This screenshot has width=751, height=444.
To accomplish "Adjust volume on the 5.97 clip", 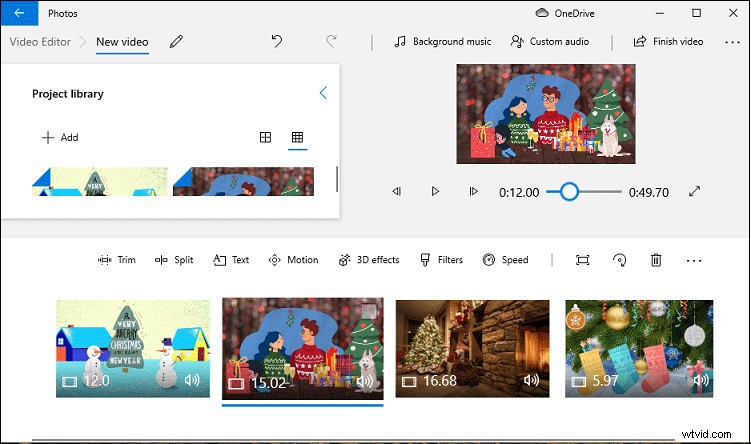I will point(701,380).
